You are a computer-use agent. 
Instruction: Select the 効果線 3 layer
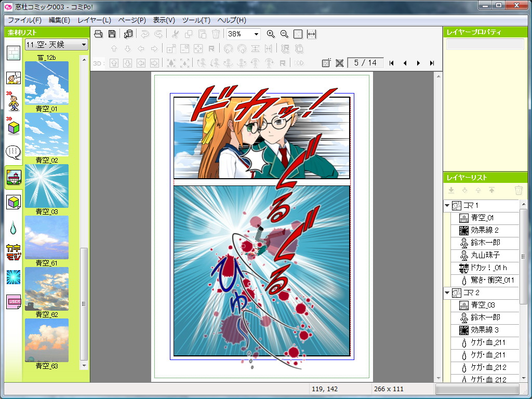pos(484,330)
